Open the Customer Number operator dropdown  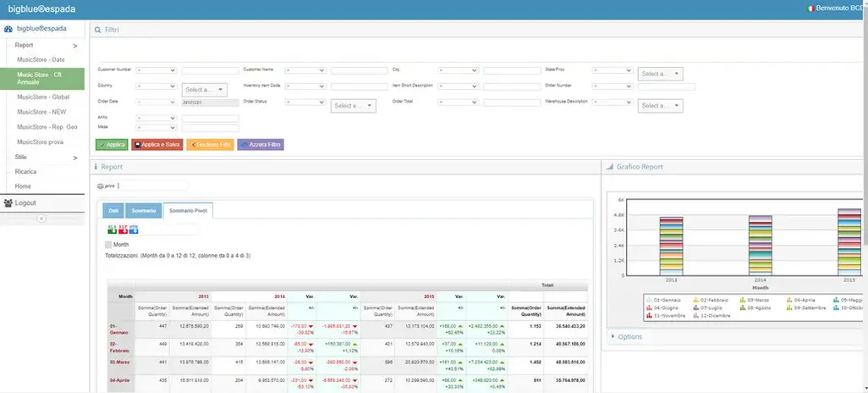157,70
